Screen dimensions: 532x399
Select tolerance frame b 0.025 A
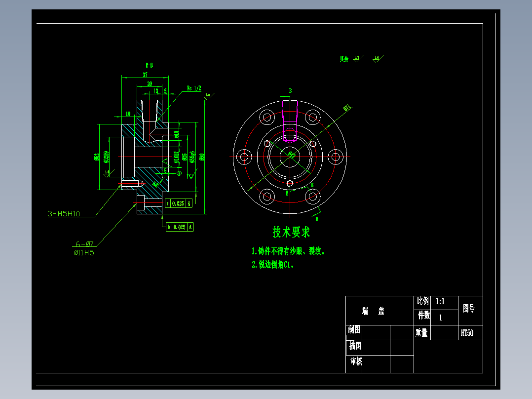coord(180,227)
